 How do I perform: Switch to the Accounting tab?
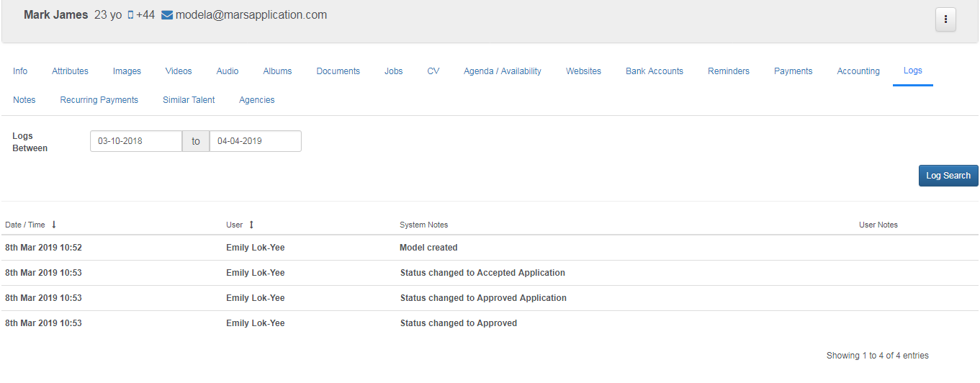click(858, 71)
